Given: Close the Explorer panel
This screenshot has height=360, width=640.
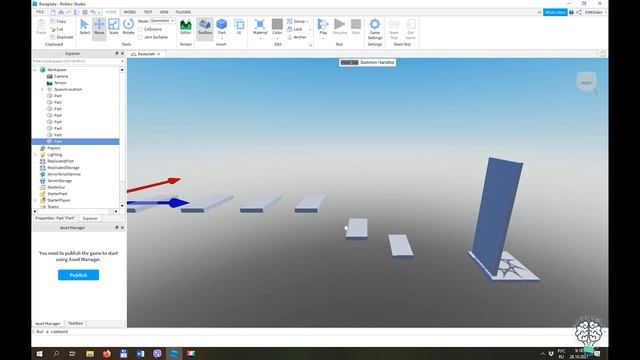Looking at the screenshot, I should click(122, 53).
